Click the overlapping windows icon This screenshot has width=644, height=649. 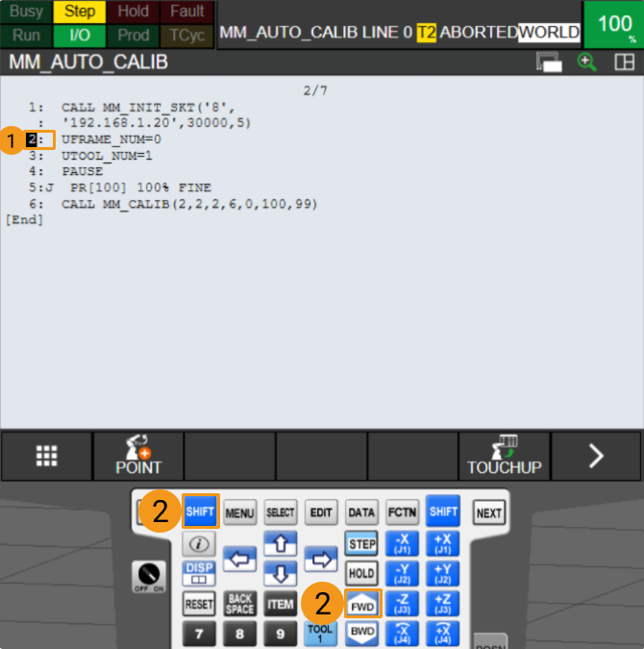coord(549,62)
